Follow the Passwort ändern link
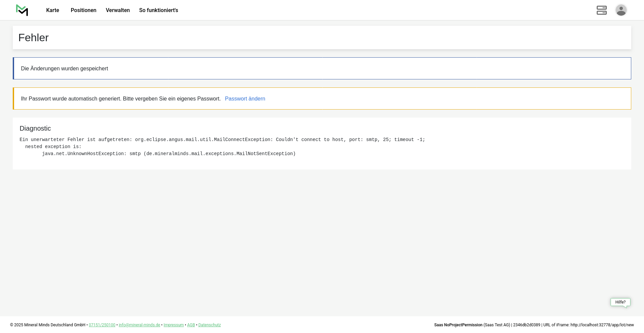 (245, 99)
